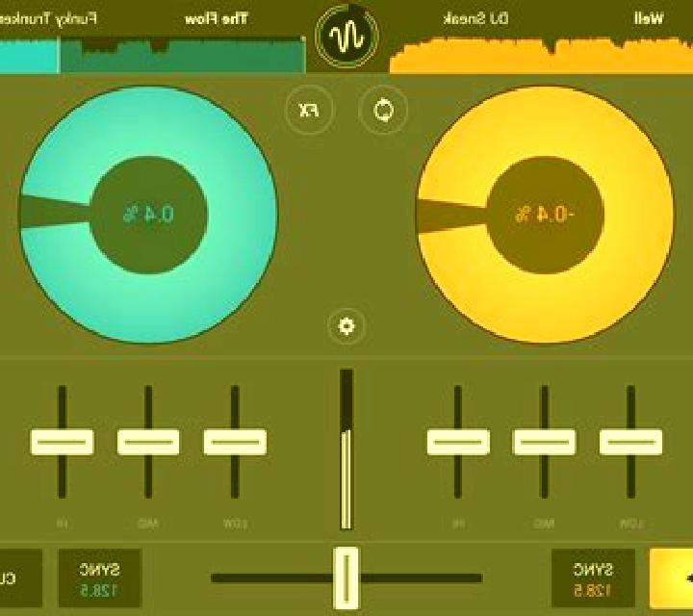Click the teal deck's LOW EQ slider handle
The height and width of the screenshot is (616, 693).
pos(235,442)
